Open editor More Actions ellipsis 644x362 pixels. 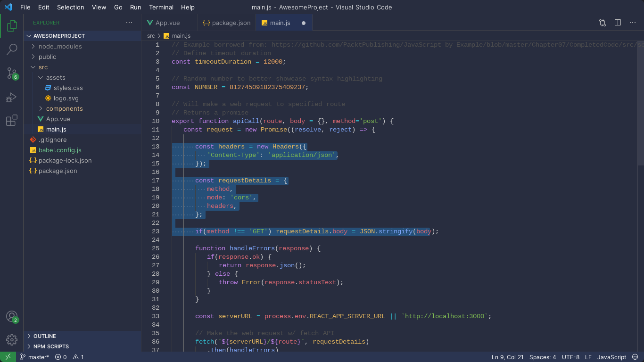[x=633, y=23]
